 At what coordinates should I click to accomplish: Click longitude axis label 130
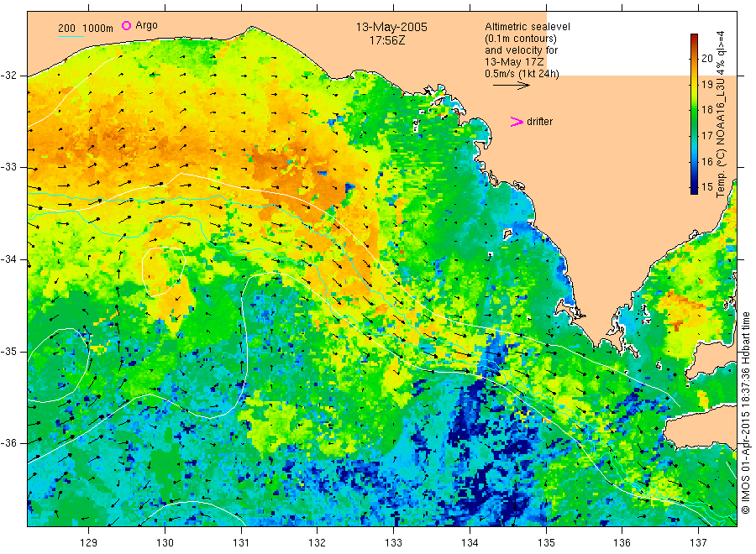pyautogui.click(x=165, y=543)
